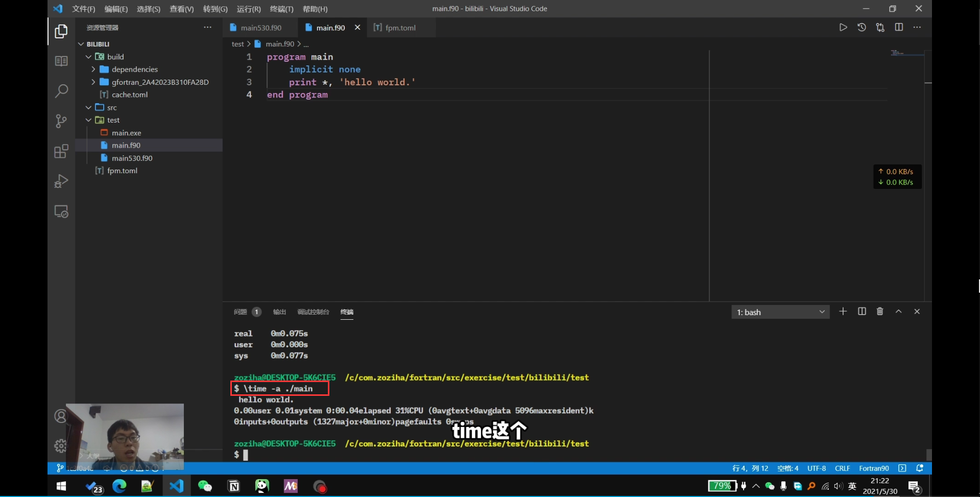Image resolution: width=980 pixels, height=497 pixels.
Task: Open the 运行(R) menu
Action: point(249,9)
